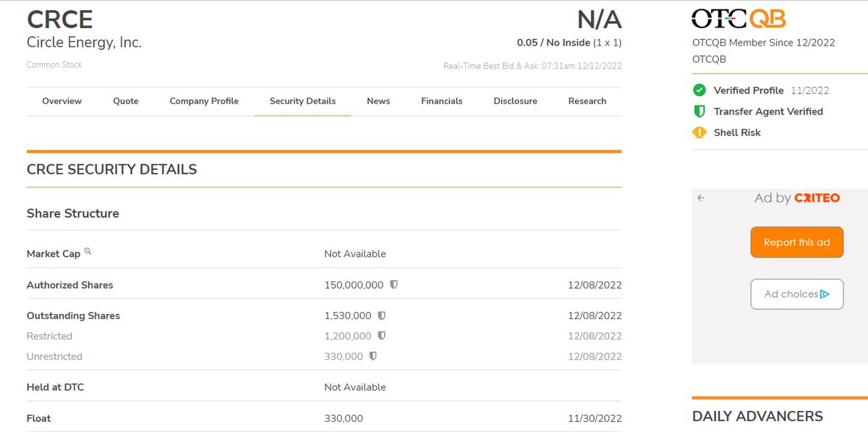Click the 1,530,000 outstanding shares value
Screen dimensions: 868x432
tap(348, 315)
